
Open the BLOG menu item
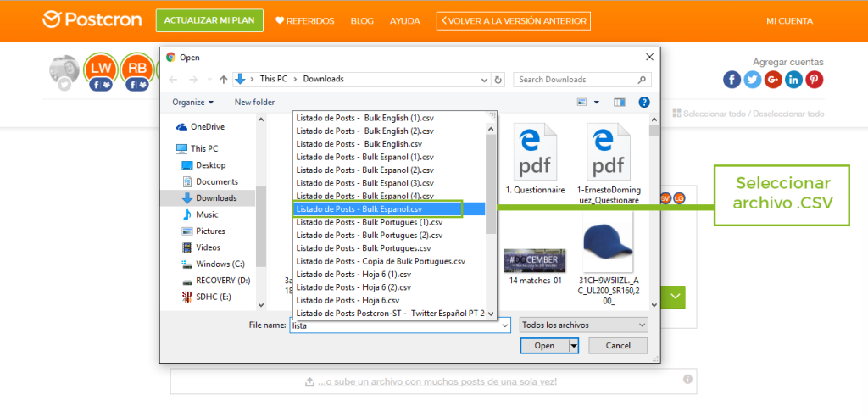(362, 21)
